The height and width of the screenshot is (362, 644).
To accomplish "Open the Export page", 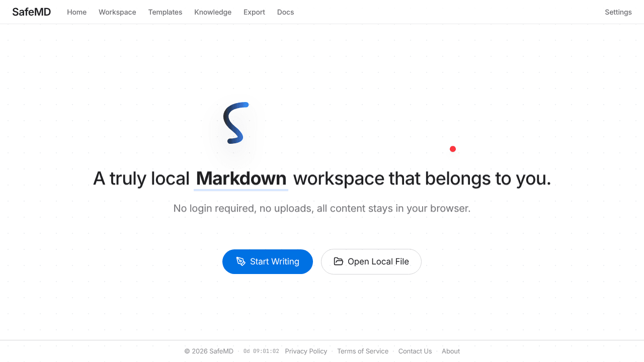I will pyautogui.click(x=254, y=12).
